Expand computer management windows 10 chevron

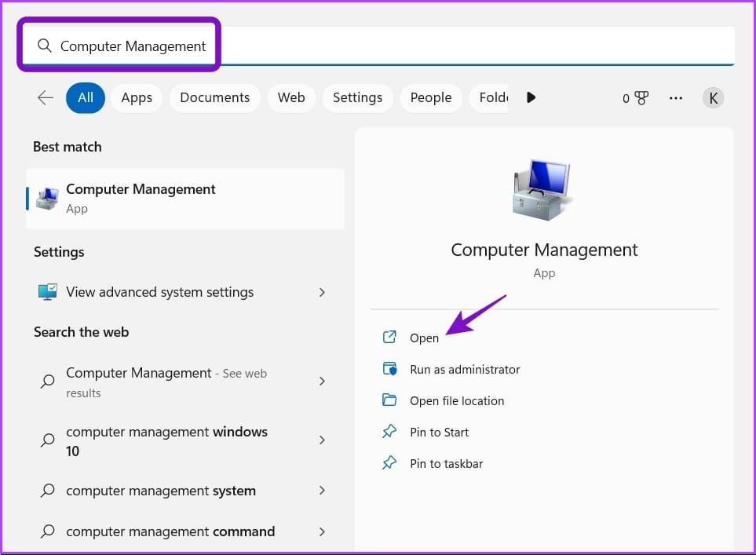point(322,440)
